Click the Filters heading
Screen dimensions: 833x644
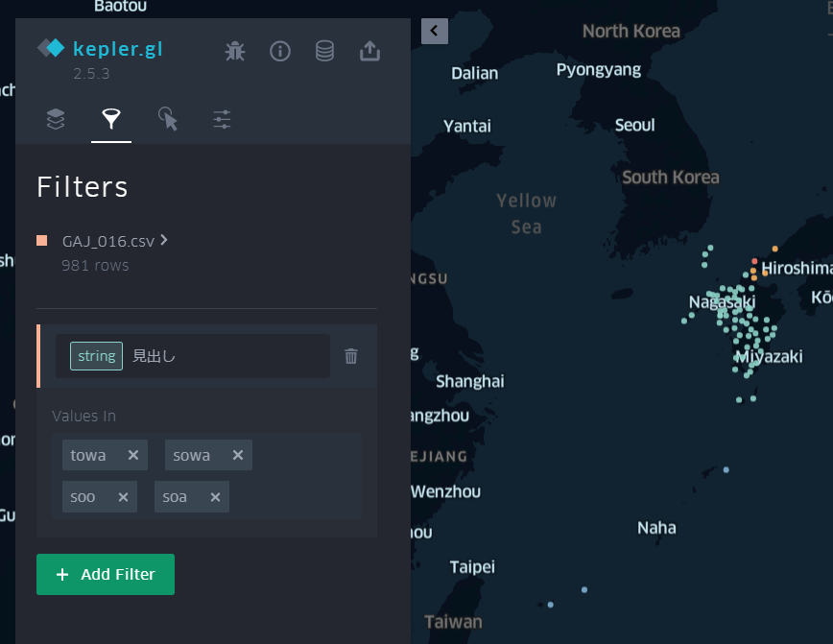pos(83,187)
